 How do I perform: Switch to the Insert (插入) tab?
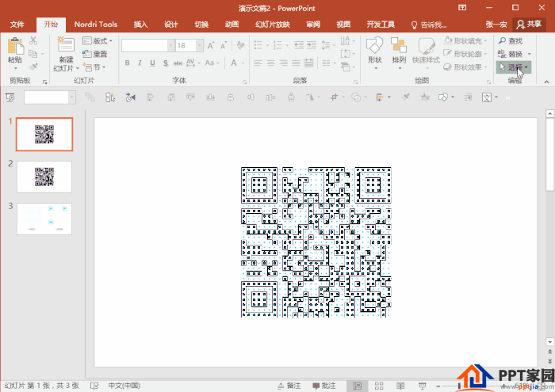[140, 25]
